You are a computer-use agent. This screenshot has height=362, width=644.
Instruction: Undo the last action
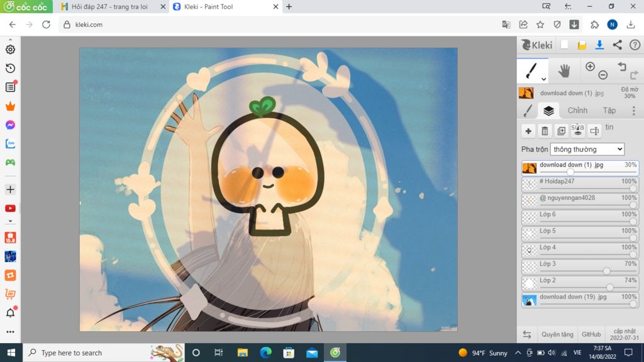point(622,67)
